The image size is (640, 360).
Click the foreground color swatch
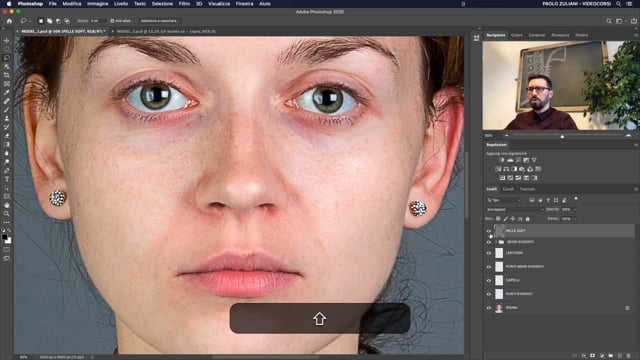4,237
